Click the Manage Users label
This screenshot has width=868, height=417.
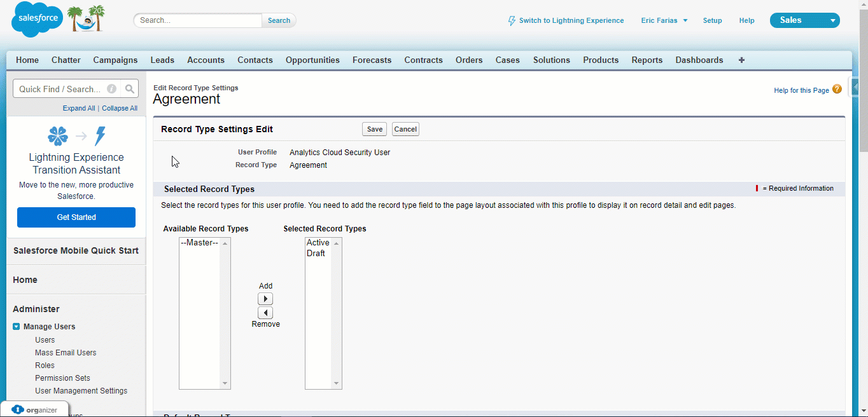[x=49, y=327]
